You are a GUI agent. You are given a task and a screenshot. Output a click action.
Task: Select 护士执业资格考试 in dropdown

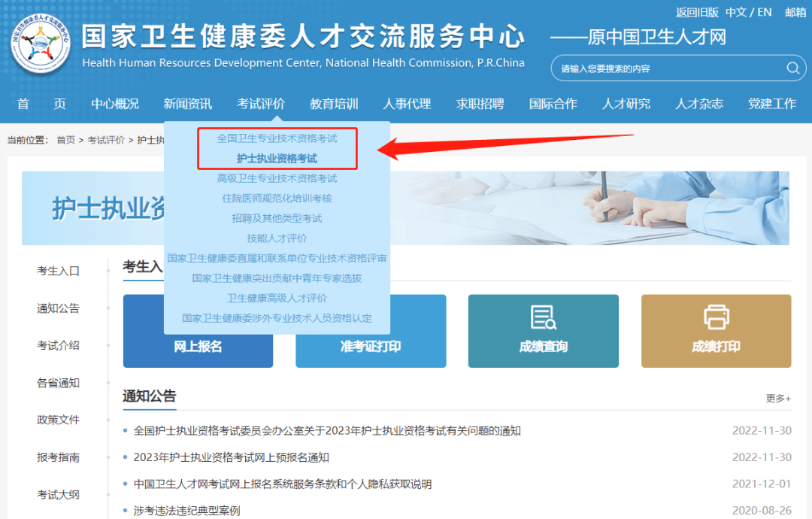pos(277,159)
